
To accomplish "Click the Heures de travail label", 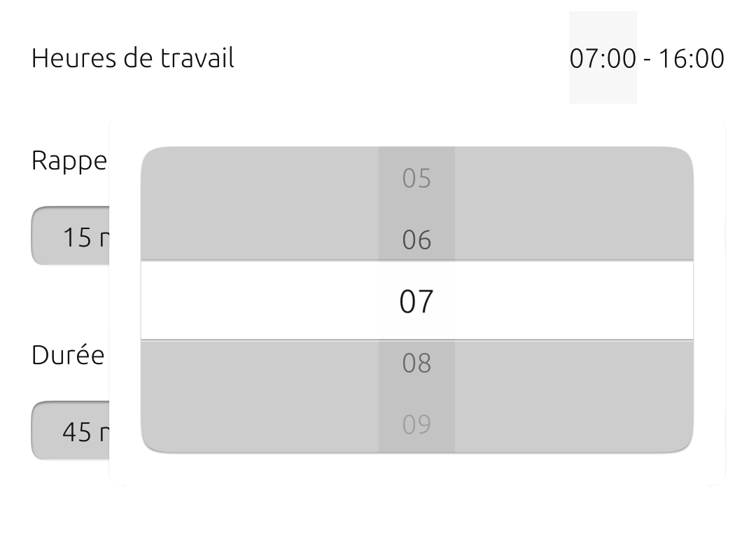I will click(133, 58).
